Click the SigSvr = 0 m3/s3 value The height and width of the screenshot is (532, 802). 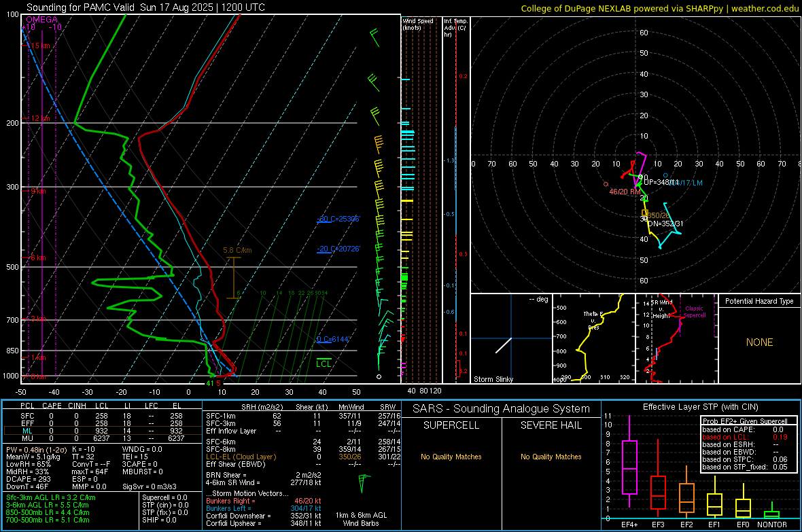(150, 486)
